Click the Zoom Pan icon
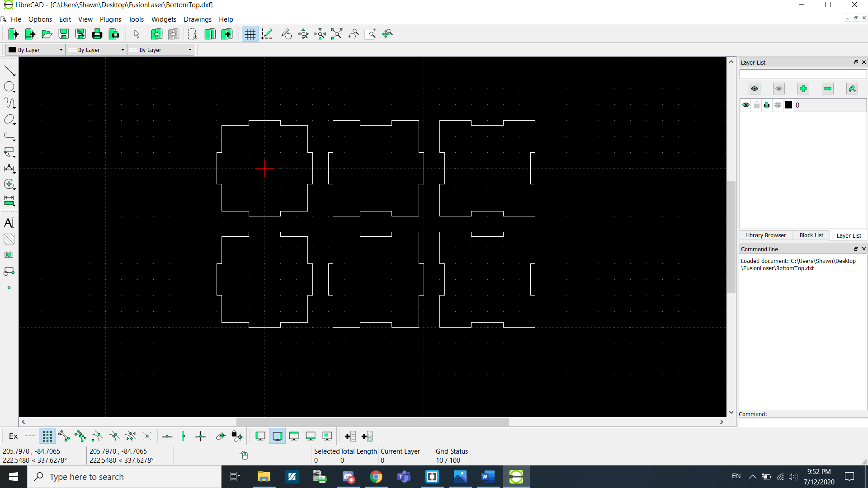868x488 pixels. 387,34
